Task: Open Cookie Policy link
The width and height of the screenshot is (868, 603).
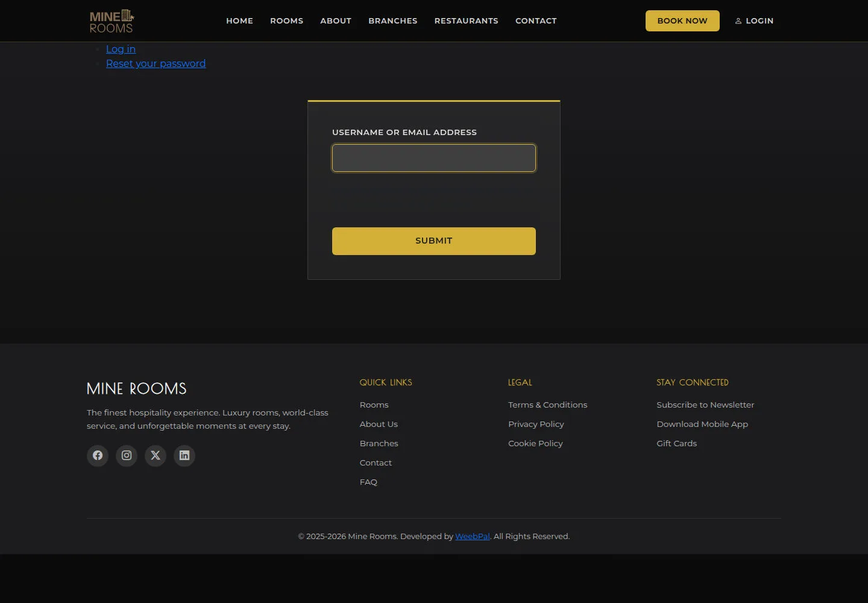Action: (535, 443)
